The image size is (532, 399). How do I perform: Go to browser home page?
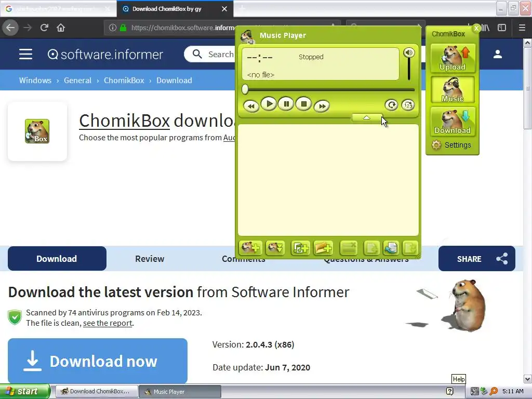(x=61, y=28)
